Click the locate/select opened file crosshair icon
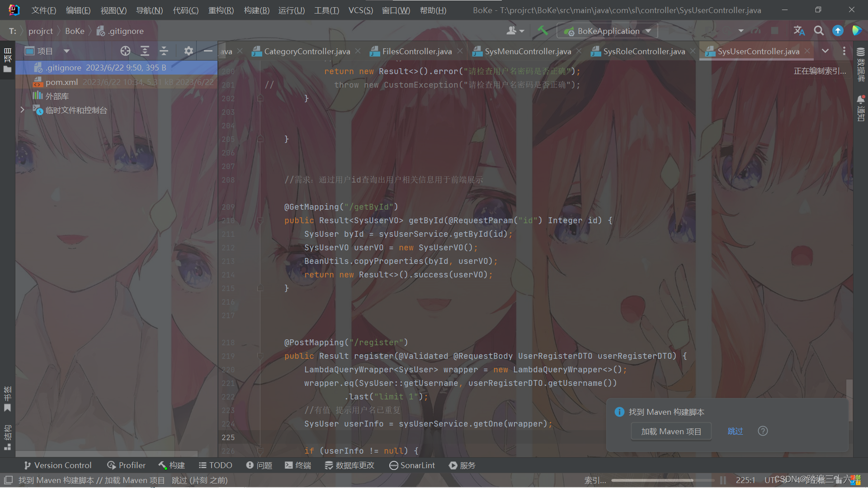The height and width of the screenshot is (488, 868). 125,51
